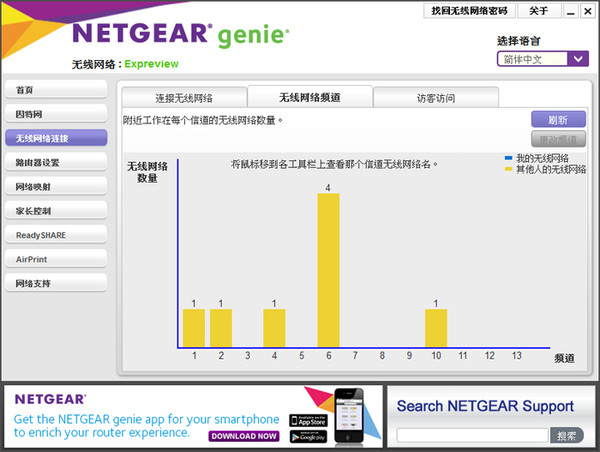
Task: Click the 频道 axis label
Action: coord(564,358)
